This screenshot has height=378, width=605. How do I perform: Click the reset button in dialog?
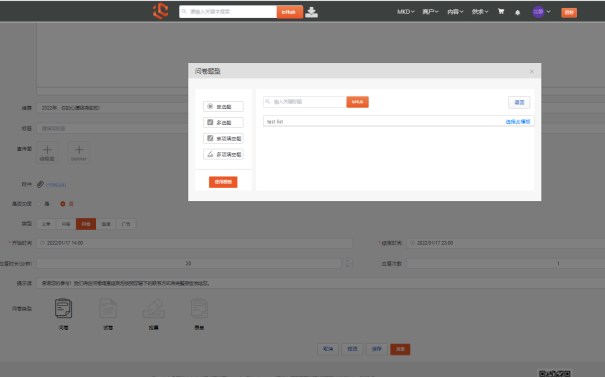tap(519, 102)
